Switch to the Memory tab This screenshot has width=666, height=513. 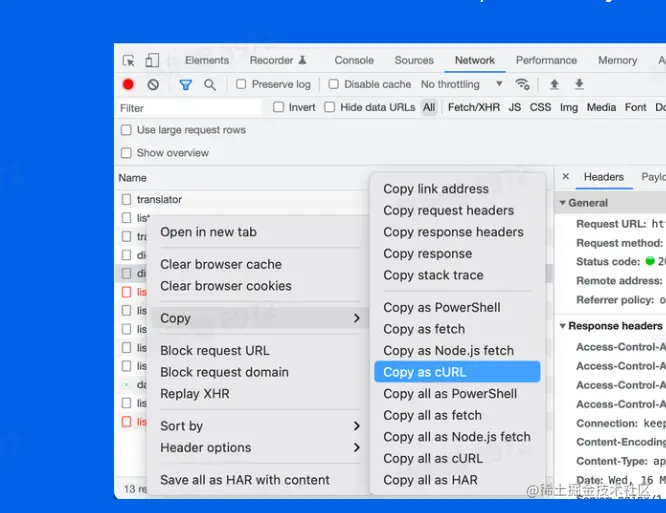tap(618, 60)
